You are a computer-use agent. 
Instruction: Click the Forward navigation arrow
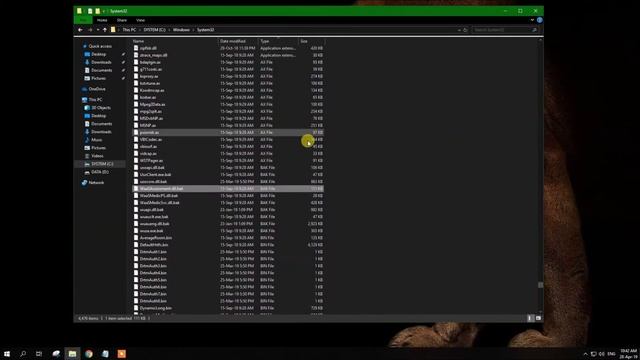pos(90,30)
